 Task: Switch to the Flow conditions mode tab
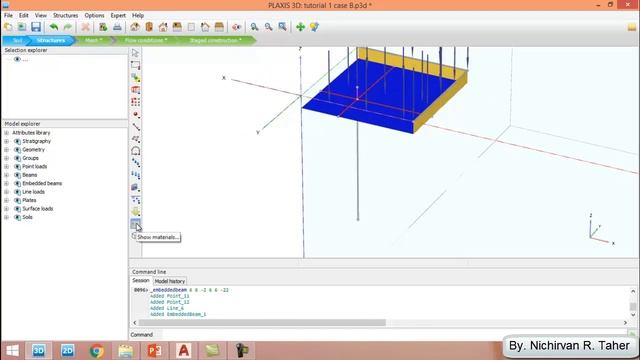click(x=146, y=40)
